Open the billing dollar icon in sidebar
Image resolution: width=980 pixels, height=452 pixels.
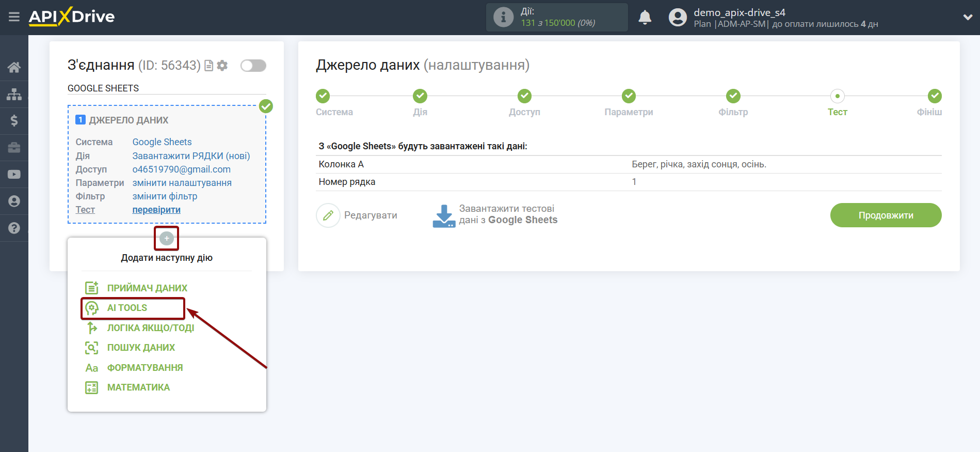pyautogui.click(x=14, y=121)
